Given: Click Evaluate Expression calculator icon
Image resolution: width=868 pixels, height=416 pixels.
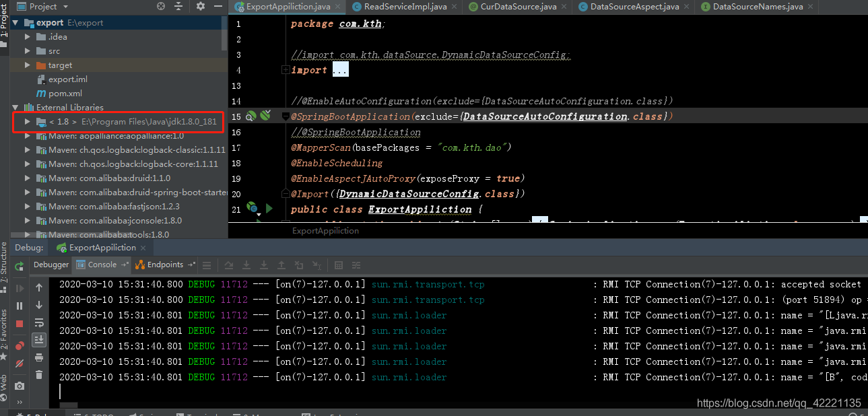Looking at the screenshot, I should tap(339, 265).
